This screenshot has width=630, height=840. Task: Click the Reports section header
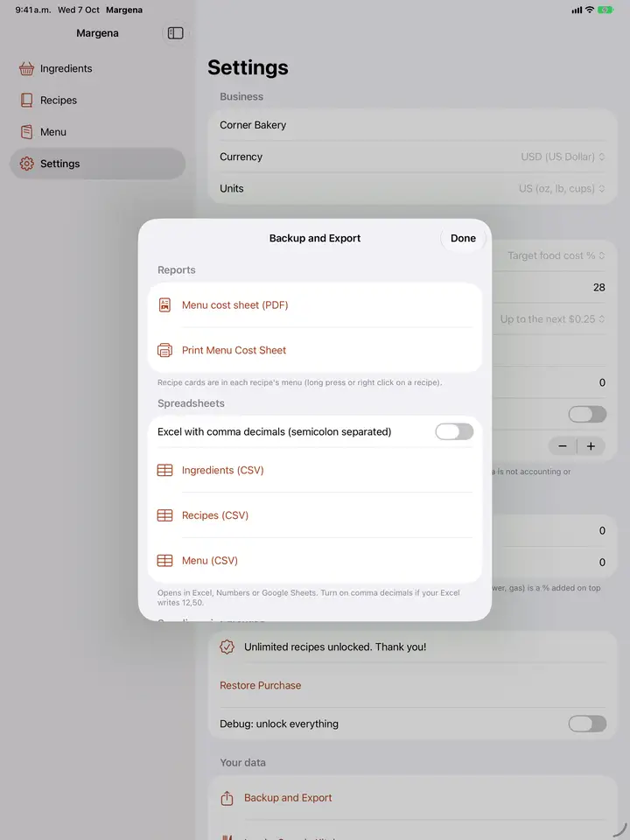pos(176,270)
